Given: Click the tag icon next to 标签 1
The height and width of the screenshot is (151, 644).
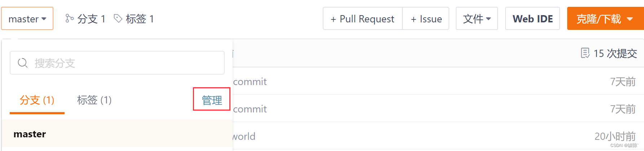Looking at the screenshot, I should (118, 18).
